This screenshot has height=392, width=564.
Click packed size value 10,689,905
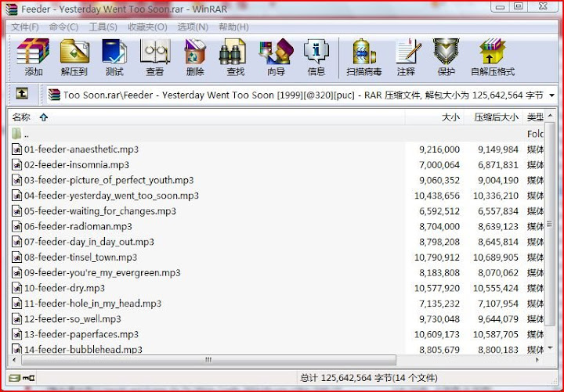(x=496, y=257)
